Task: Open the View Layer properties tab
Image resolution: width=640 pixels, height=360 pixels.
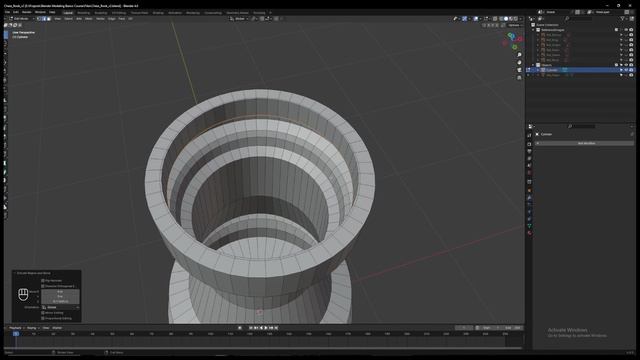Action: pyautogui.click(x=529, y=158)
